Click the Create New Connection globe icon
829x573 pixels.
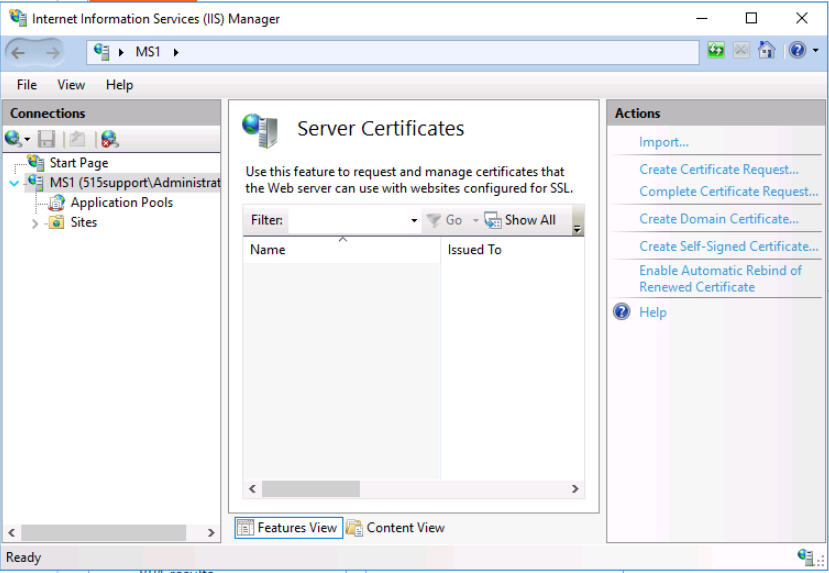coord(13,139)
